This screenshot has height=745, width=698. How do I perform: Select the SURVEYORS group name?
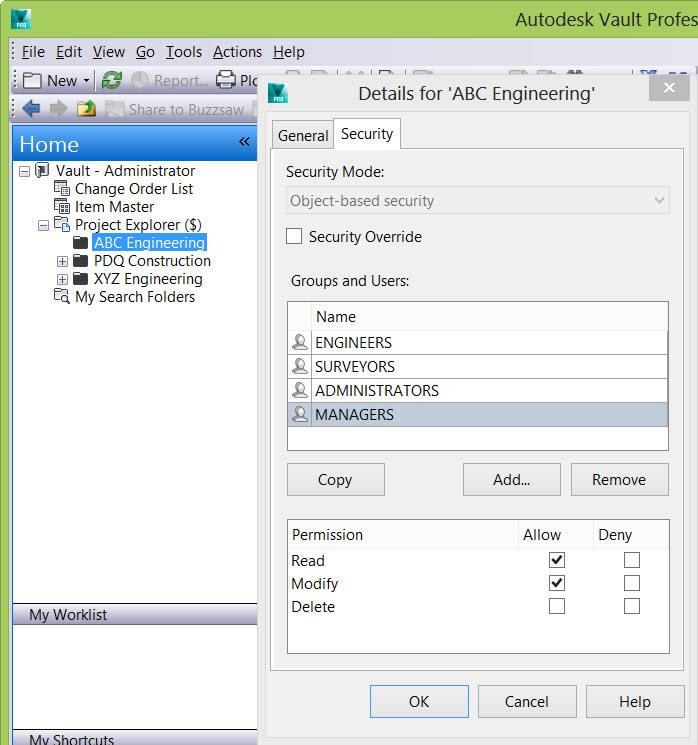[355, 367]
